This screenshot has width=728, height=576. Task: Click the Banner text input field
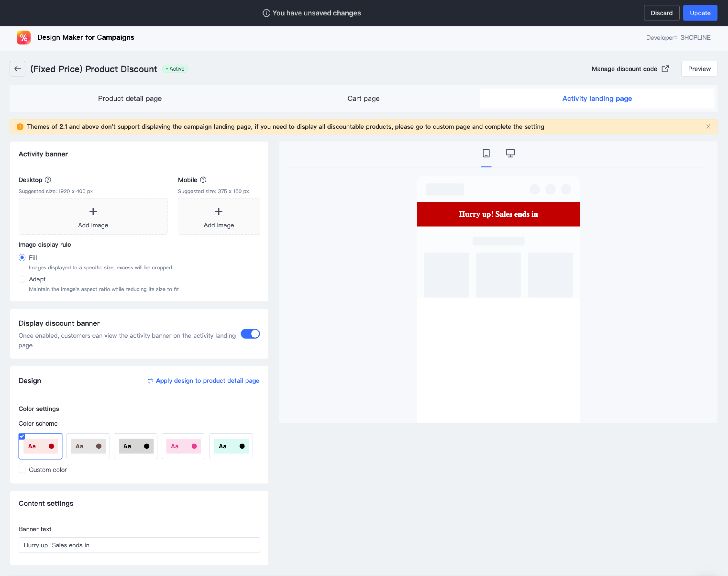point(139,545)
